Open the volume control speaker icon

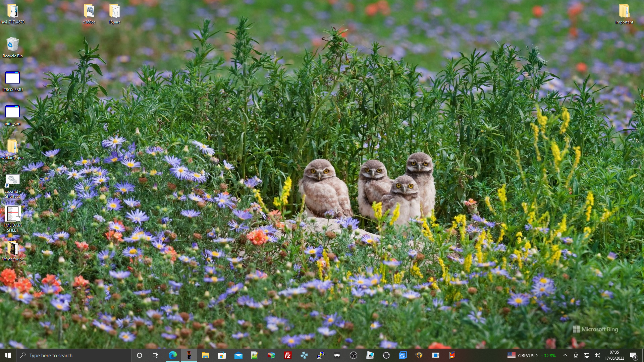click(x=597, y=355)
